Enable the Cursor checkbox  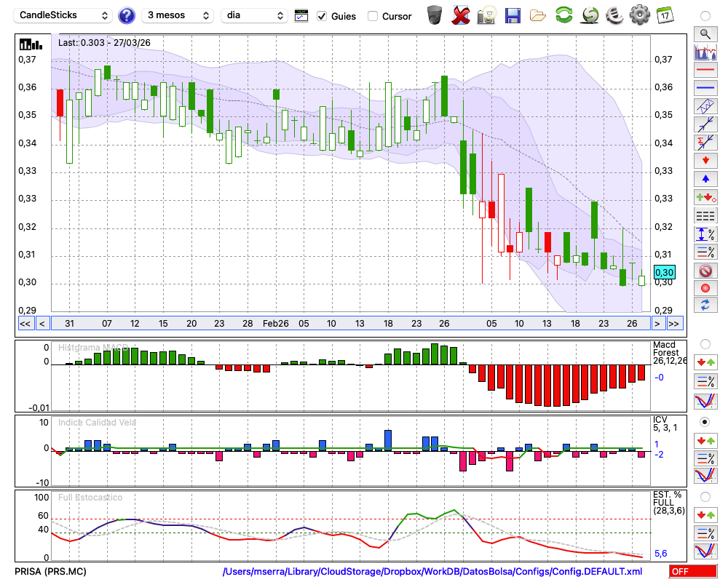pyautogui.click(x=373, y=16)
